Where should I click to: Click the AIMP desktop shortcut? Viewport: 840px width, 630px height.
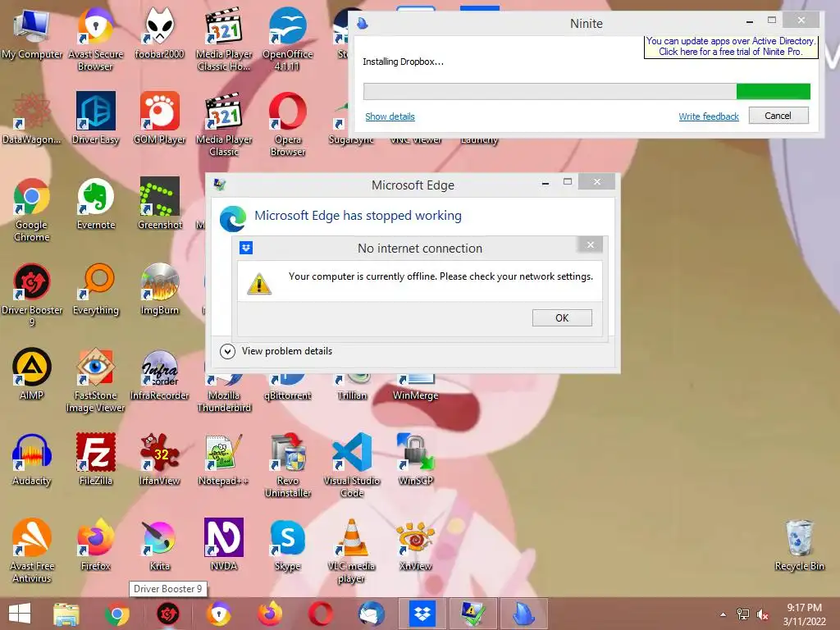[32, 374]
